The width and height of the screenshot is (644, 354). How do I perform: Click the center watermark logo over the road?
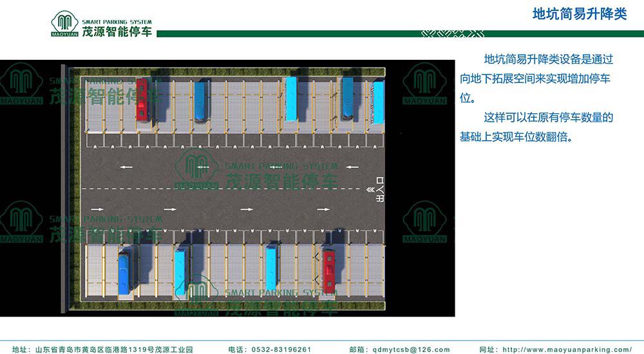click(x=198, y=170)
